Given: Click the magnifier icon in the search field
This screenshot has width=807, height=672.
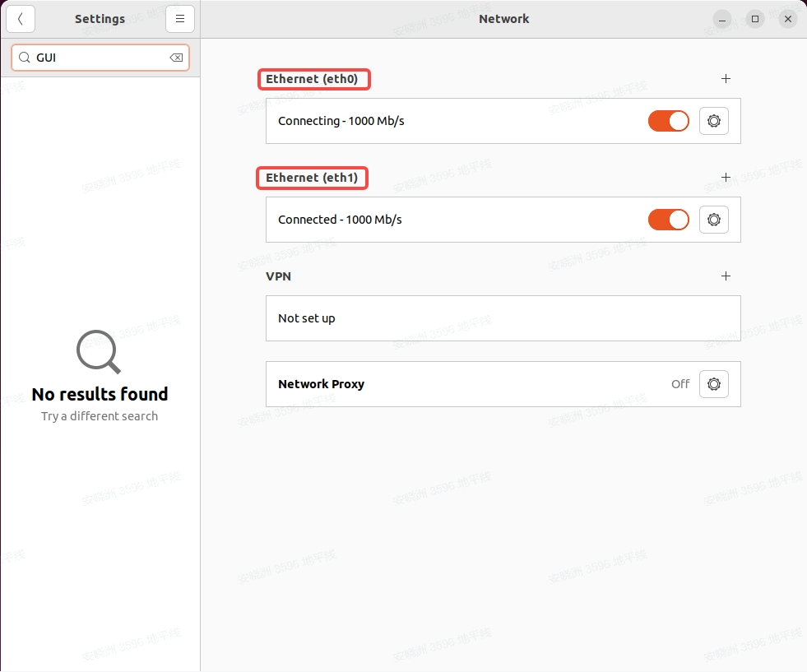Looking at the screenshot, I should click(24, 58).
